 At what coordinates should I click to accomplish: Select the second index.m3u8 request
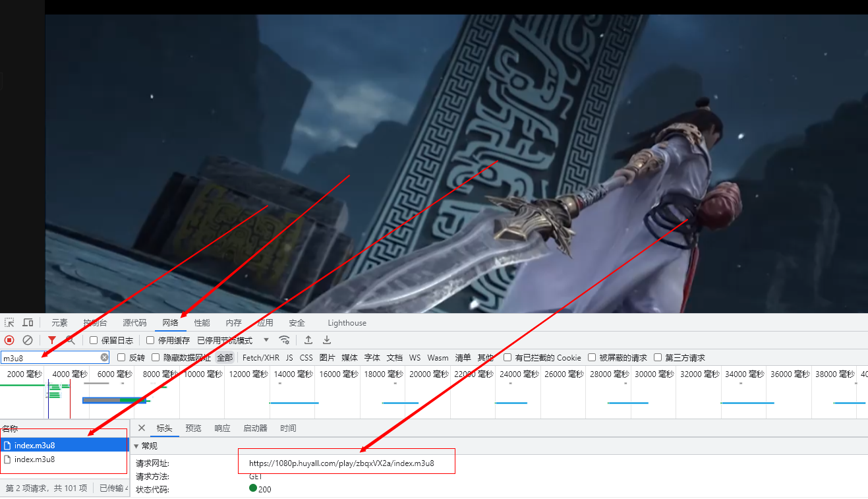pos(34,459)
